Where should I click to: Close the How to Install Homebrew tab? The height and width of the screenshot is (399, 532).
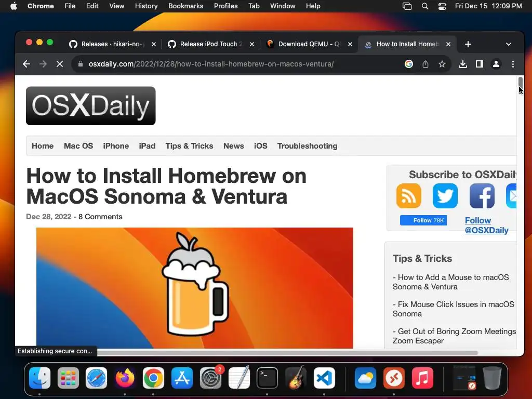click(448, 44)
